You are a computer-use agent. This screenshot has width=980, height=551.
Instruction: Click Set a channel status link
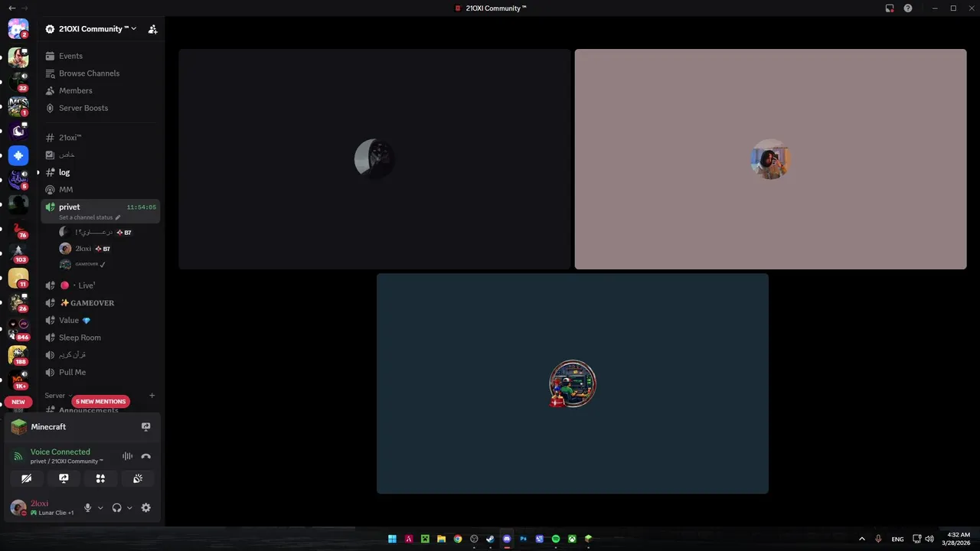pyautogui.click(x=90, y=217)
